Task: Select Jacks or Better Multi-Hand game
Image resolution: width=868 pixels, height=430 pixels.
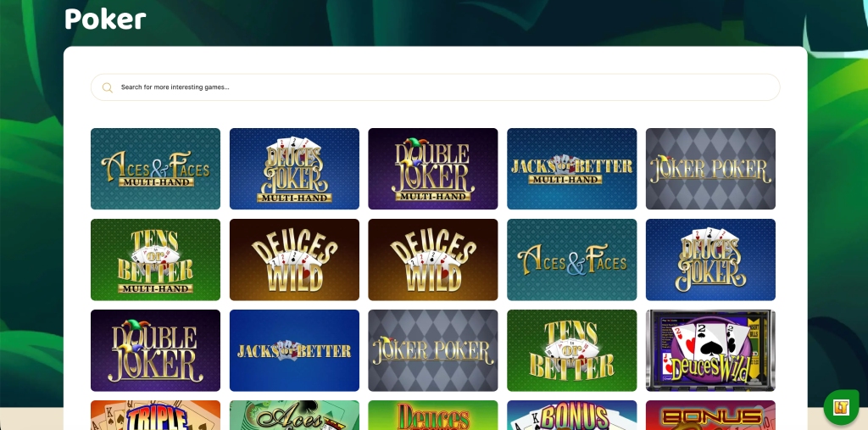Action: click(572, 169)
